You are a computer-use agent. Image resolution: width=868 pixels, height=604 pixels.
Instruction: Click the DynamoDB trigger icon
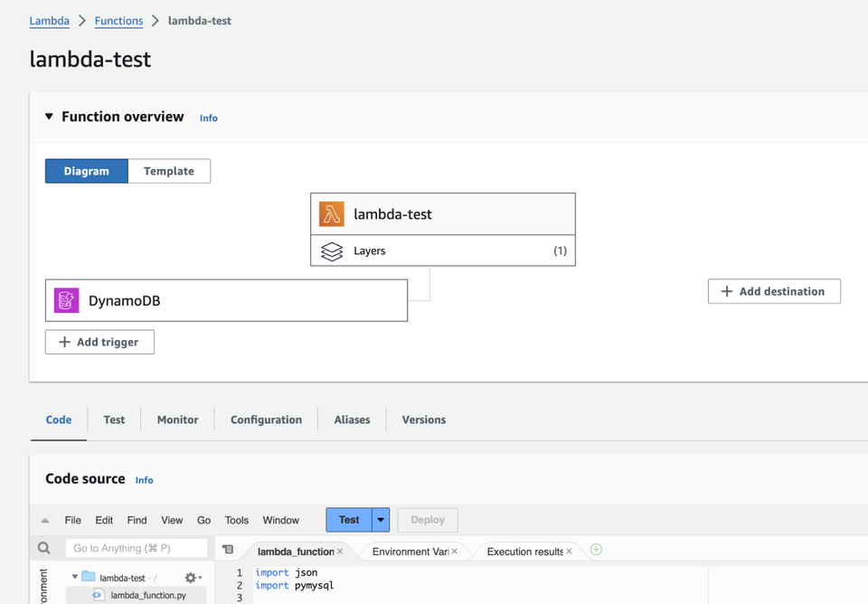tap(64, 299)
